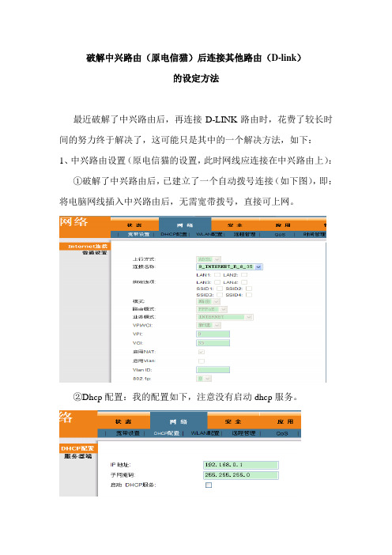
Task: Enable the LAN3 port binding checkbox
Action: click(217, 282)
